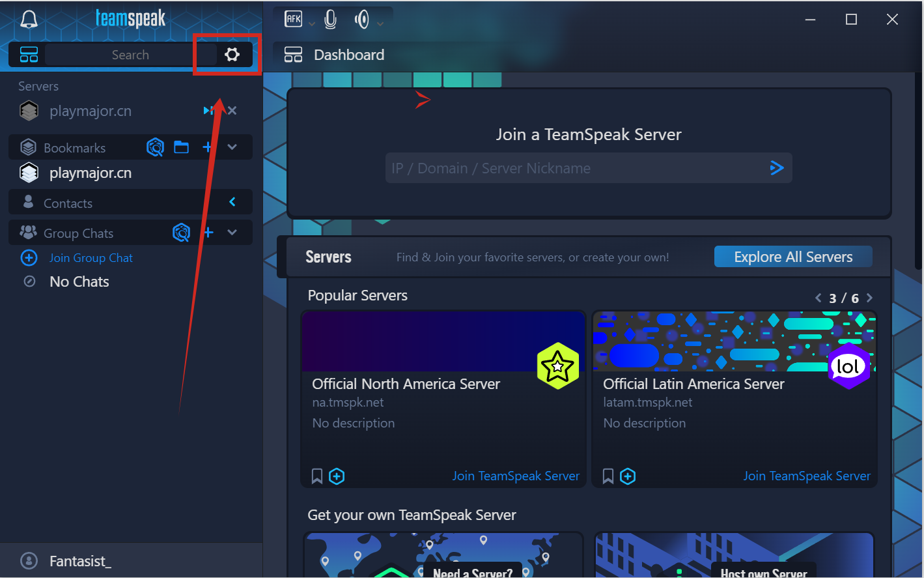Open the playmajor.cn bookmark

[x=91, y=173]
